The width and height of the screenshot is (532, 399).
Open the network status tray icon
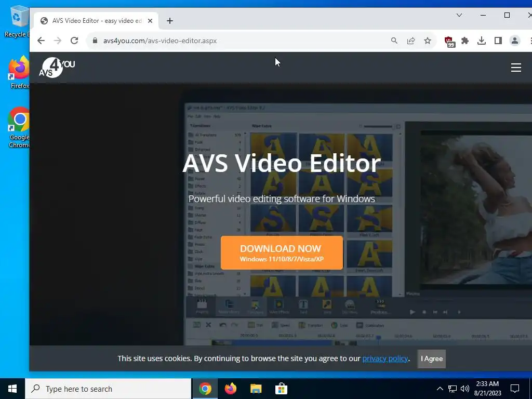(453, 389)
